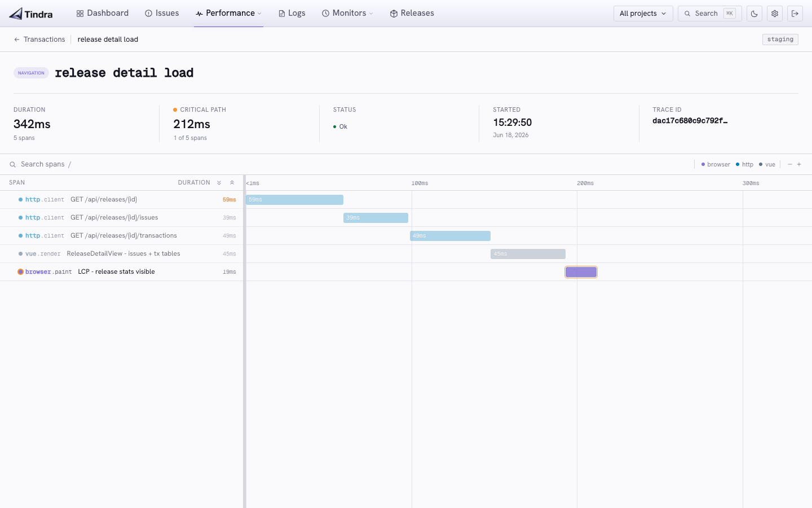Collapse all spans with double chevron up
Image resolution: width=812 pixels, height=508 pixels.
[x=232, y=183]
